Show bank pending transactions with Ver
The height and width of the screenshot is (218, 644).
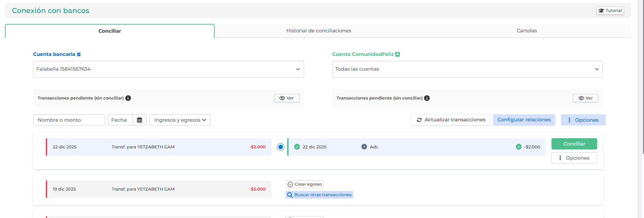tap(286, 98)
